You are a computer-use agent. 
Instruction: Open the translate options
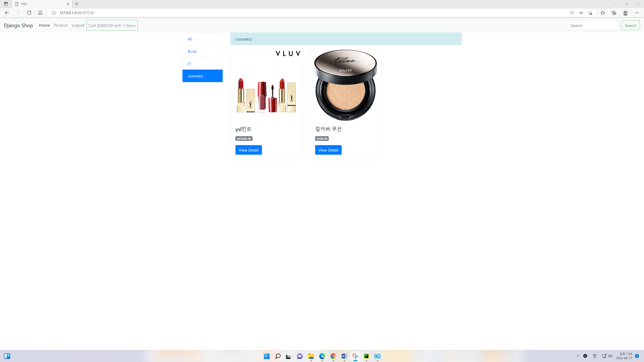[x=581, y=13]
